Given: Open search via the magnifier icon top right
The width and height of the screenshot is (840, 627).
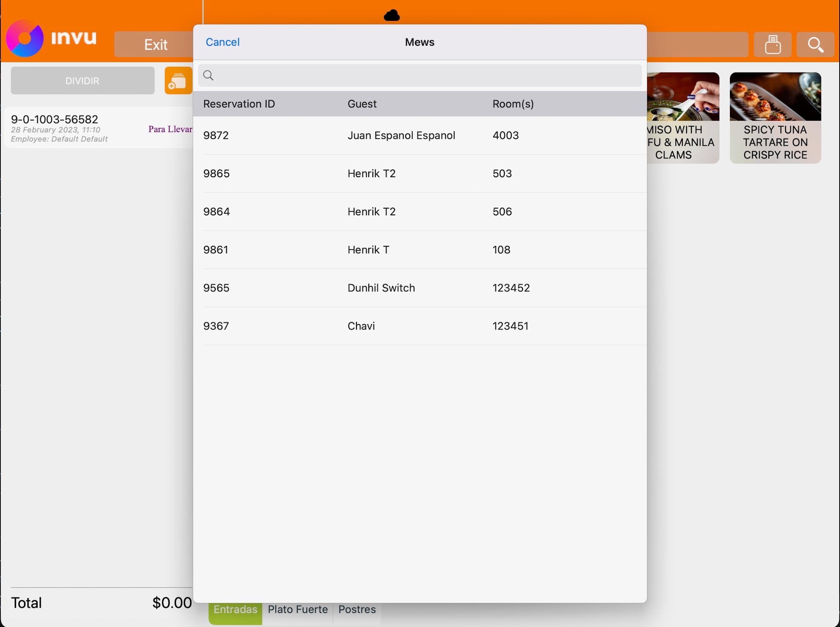Looking at the screenshot, I should (816, 44).
